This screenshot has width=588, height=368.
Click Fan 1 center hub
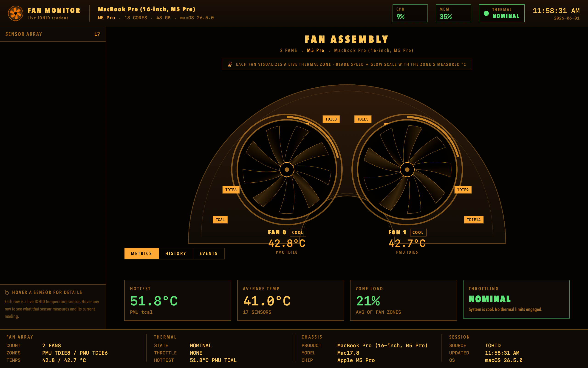tap(407, 170)
